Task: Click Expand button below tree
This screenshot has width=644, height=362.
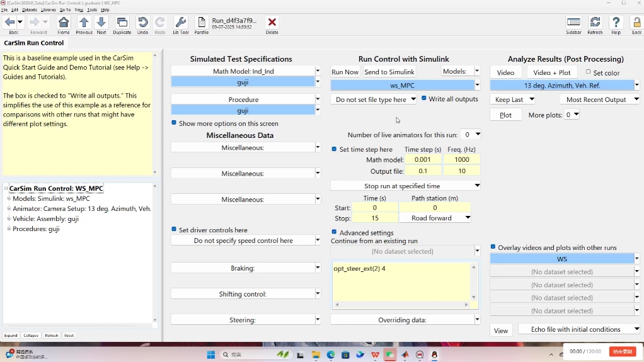Action: coord(11,336)
